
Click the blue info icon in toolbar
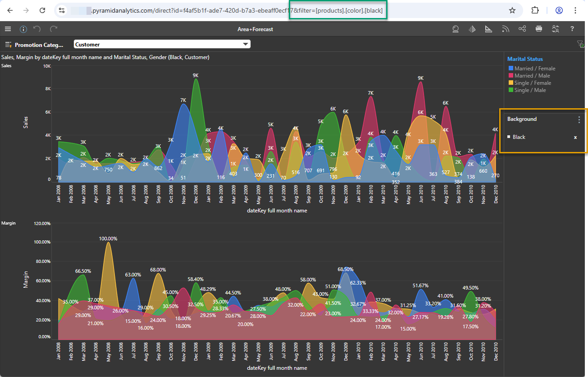(23, 29)
